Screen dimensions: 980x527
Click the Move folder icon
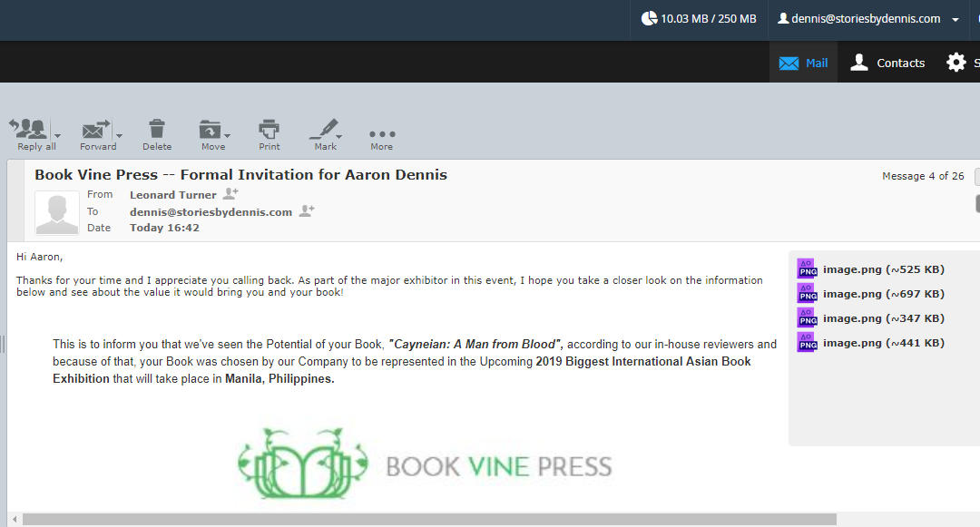(x=210, y=129)
